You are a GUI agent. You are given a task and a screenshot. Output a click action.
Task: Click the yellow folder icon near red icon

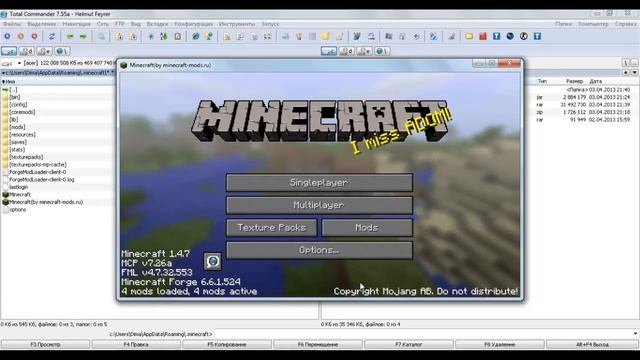click(x=469, y=36)
